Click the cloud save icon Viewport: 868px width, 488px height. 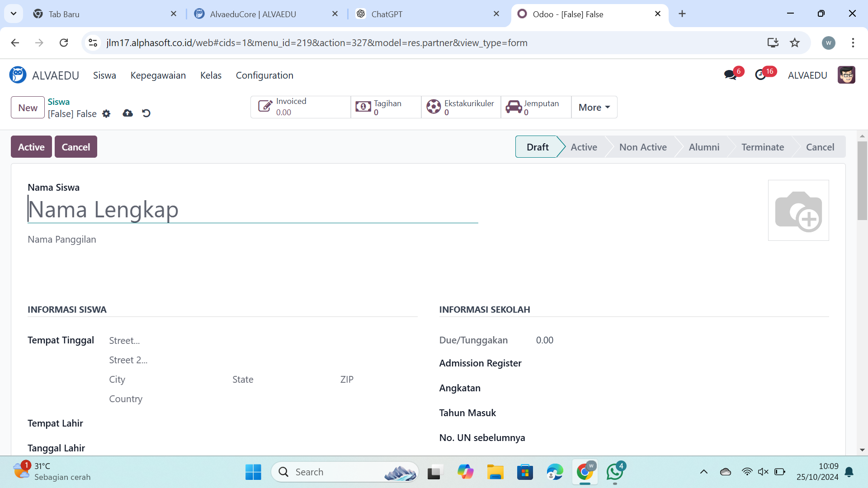pos(127,113)
